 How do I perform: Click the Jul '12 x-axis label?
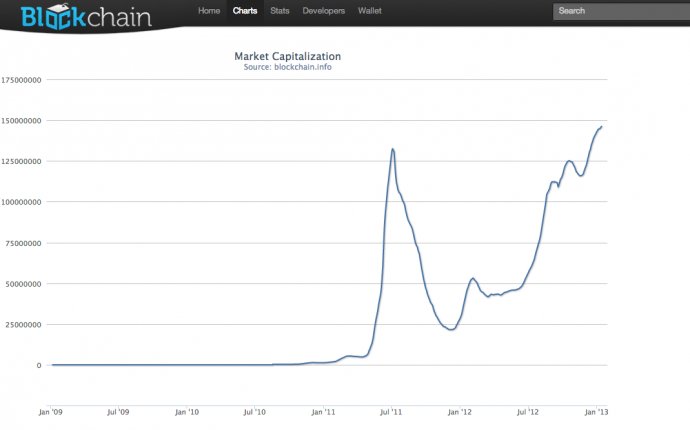click(528, 412)
